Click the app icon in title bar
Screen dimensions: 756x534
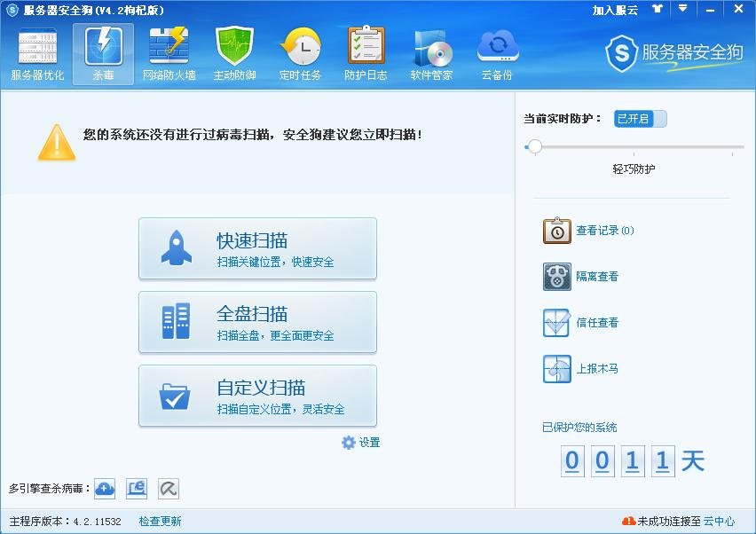pos(12,10)
